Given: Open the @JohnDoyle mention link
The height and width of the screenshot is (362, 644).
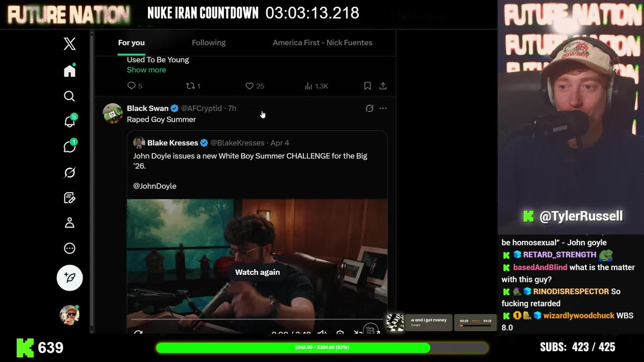Looking at the screenshot, I should click(154, 186).
